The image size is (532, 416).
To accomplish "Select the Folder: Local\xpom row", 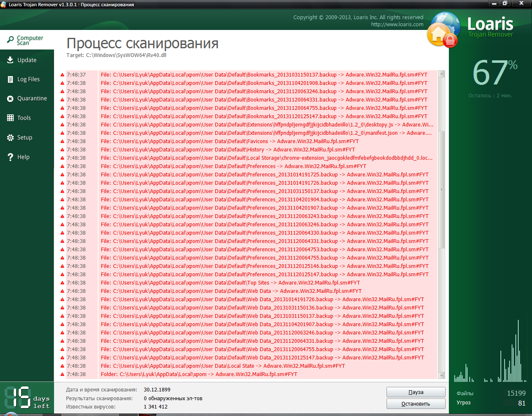I will coord(249,374).
